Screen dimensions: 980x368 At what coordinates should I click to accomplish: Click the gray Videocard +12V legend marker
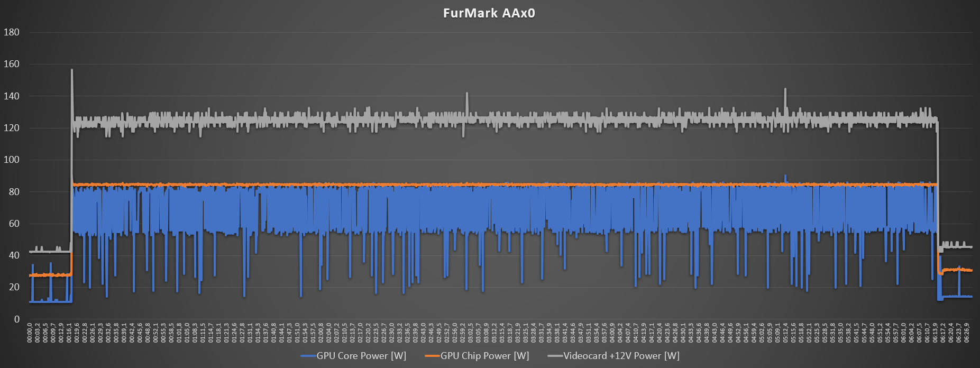tap(555, 356)
